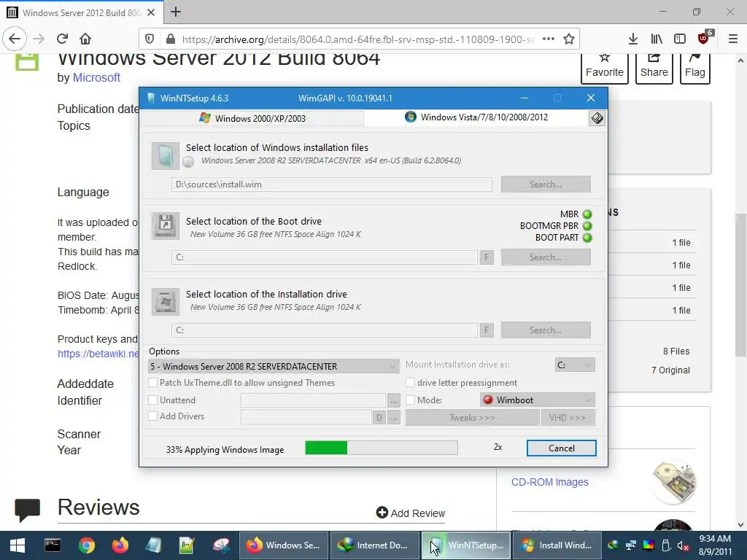Bookmark this page with the star icon
This screenshot has width=747, height=560.
click(x=569, y=39)
